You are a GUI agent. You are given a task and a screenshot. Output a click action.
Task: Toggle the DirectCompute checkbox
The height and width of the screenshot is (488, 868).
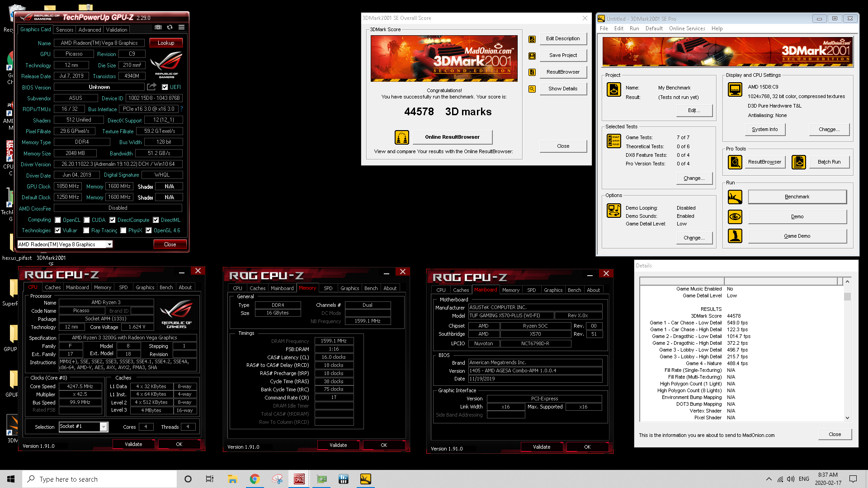point(112,220)
